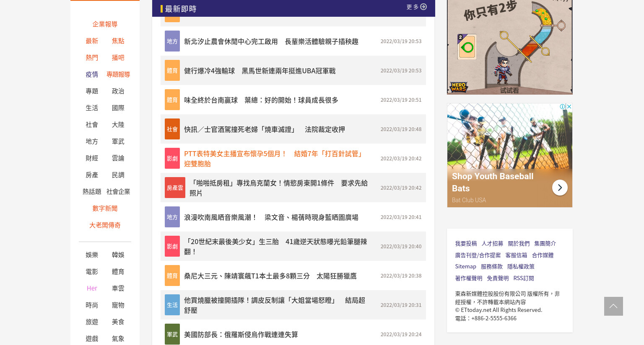Viewport: 644px width, 345px height.
Task: Close the baseball bats ad with X icon
Action: 569,106
